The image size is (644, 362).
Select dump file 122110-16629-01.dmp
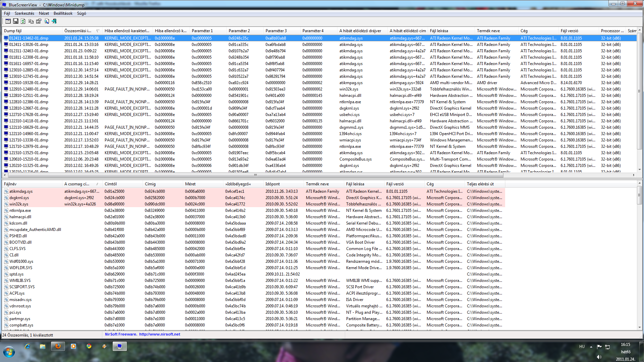[29, 127]
